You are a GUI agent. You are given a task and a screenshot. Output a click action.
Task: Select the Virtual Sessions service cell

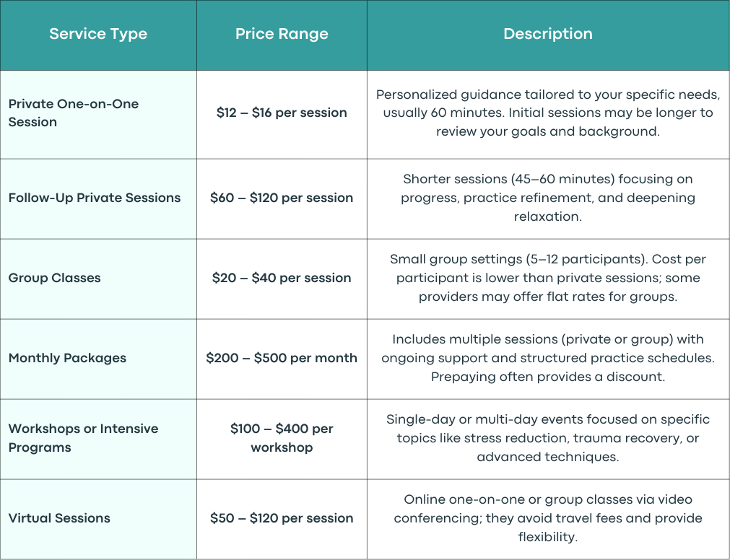(98, 519)
